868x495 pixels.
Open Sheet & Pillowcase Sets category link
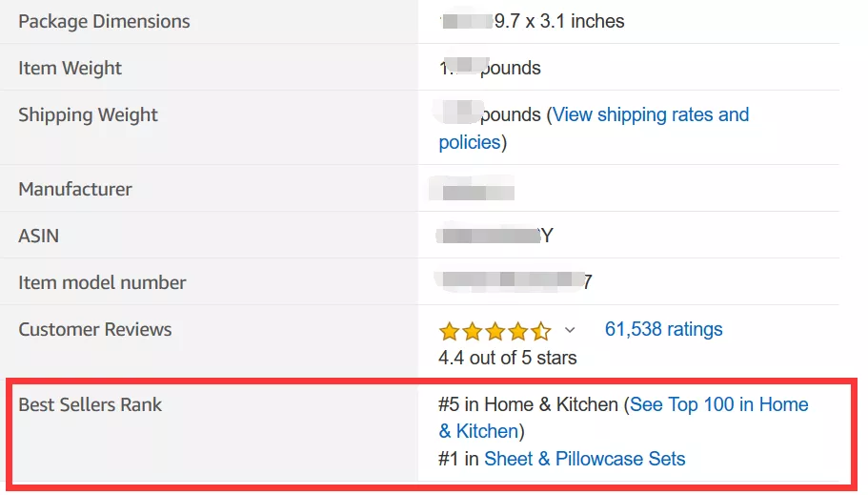tap(584, 459)
